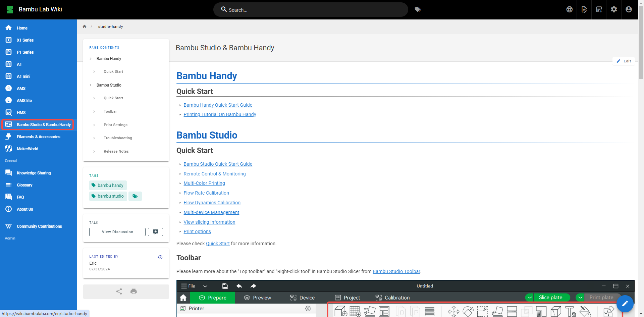Viewport: 644px width, 317px height.
Task: Click the floating blue pencil edit button
Action: [x=625, y=304]
